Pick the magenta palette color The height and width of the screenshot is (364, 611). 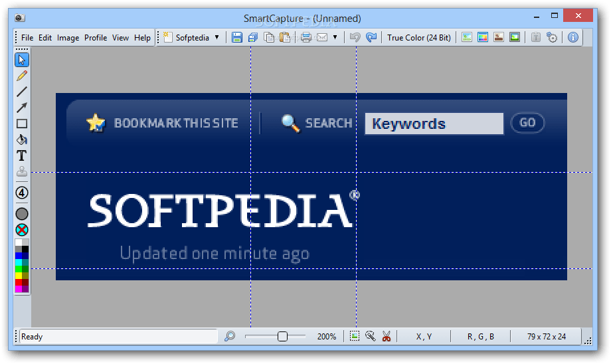point(19,289)
